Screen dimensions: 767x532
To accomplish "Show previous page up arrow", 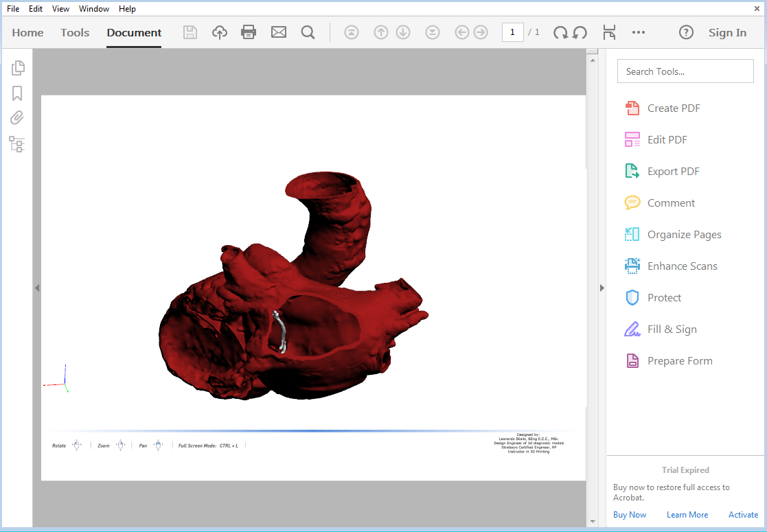I will click(x=380, y=32).
